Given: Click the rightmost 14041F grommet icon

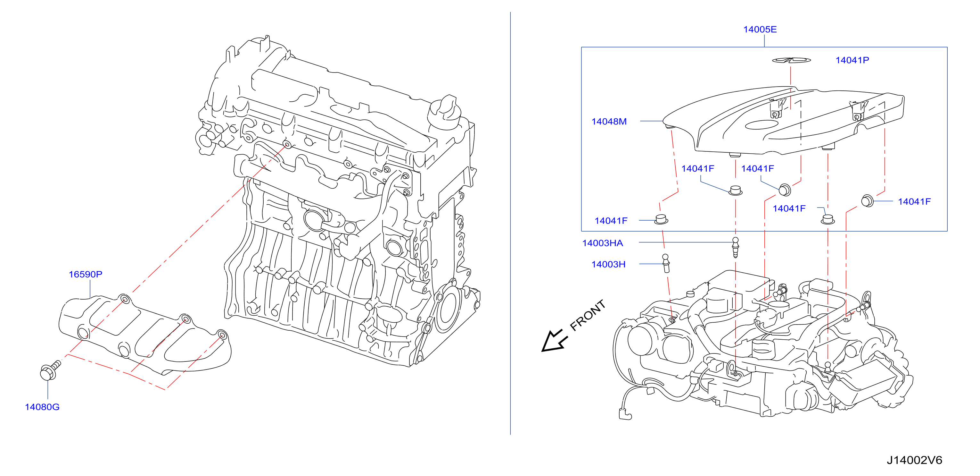Looking at the screenshot, I should click(867, 201).
